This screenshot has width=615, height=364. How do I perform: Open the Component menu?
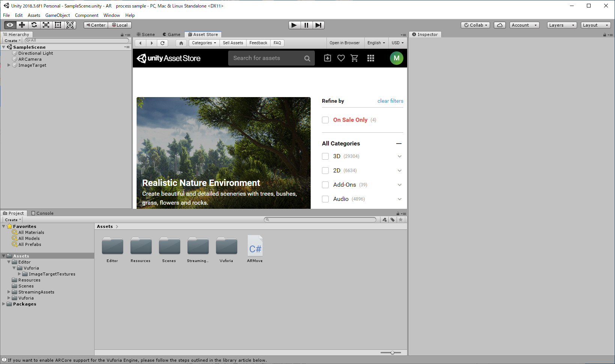[87, 15]
